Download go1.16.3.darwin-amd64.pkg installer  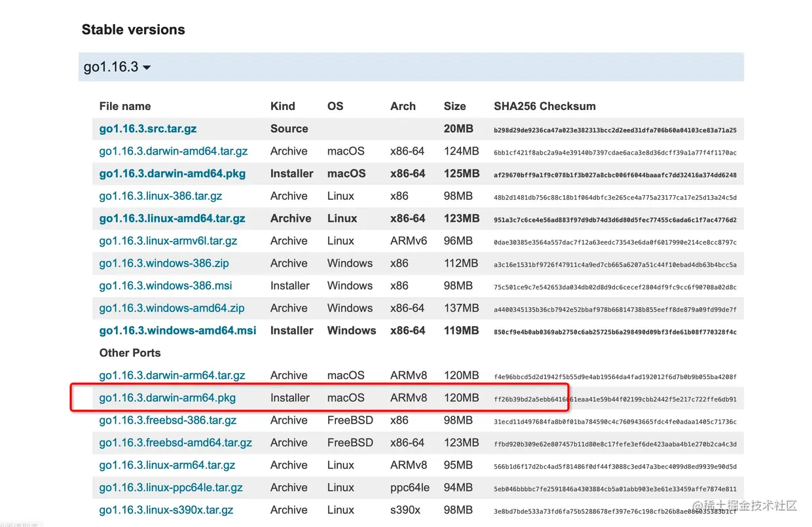point(173,173)
